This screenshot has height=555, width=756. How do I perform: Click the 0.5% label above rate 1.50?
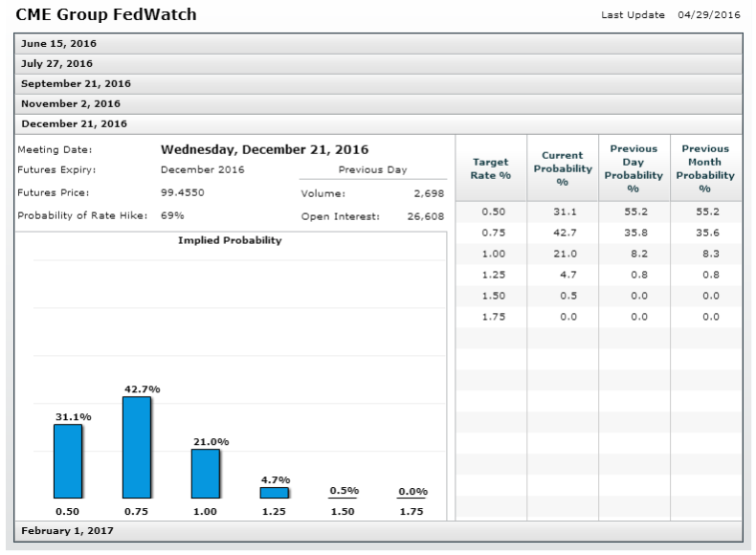point(345,491)
